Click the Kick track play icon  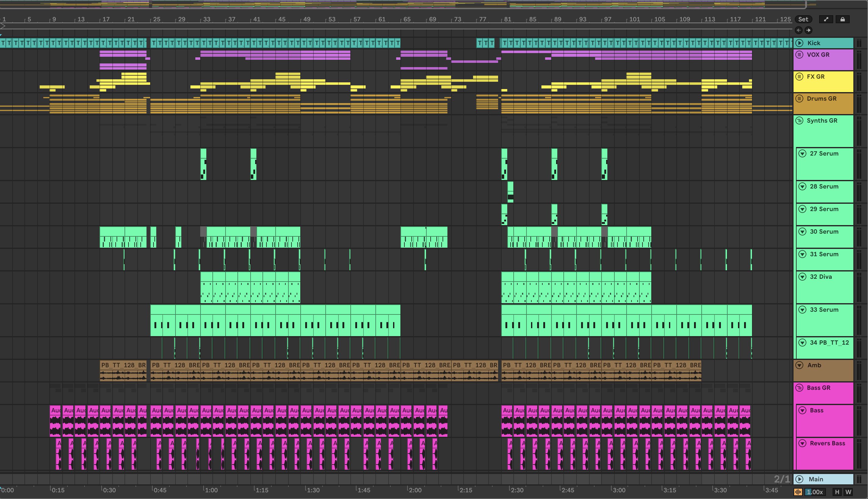click(799, 43)
